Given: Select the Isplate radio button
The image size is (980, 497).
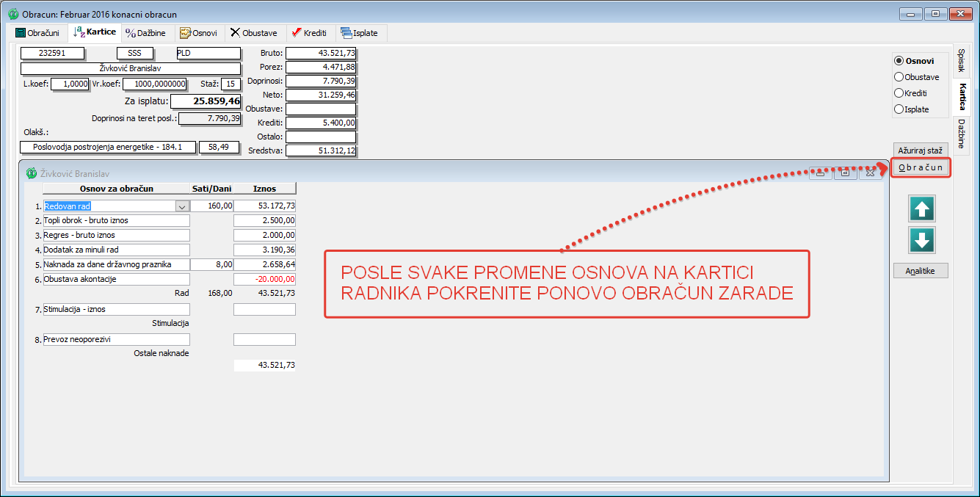Looking at the screenshot, I should (899, 109).
